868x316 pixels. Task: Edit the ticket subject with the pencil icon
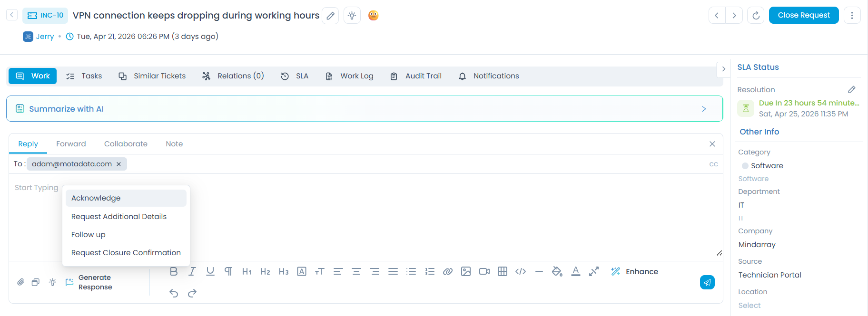(x=330, y=16)
